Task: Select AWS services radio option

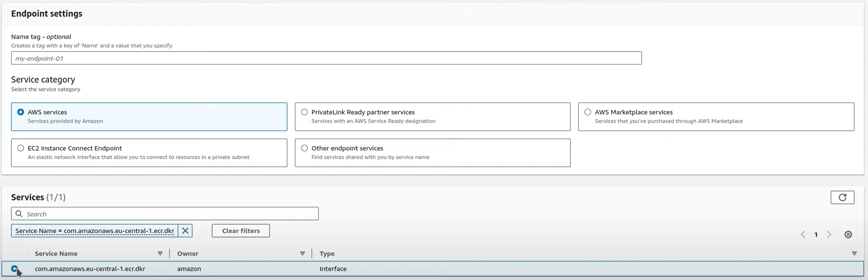Action: (x=21, y=112)
